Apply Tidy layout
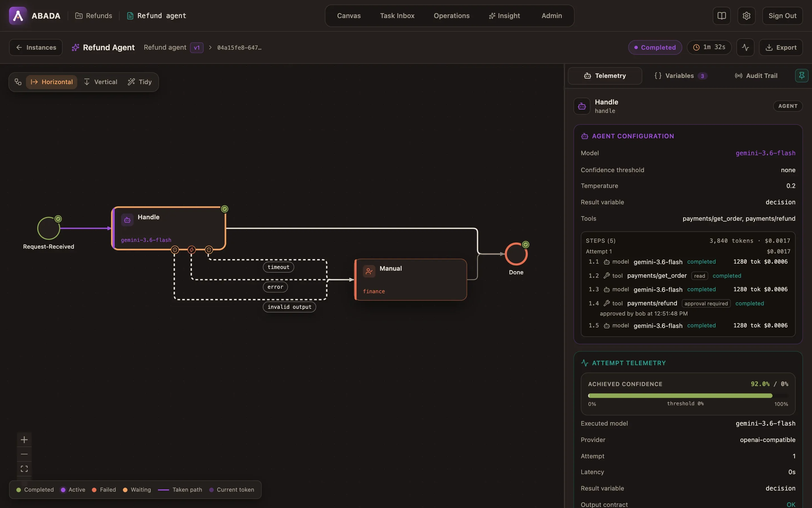The height and width of the screenshot is (508, 812). [x=140, y=82]
